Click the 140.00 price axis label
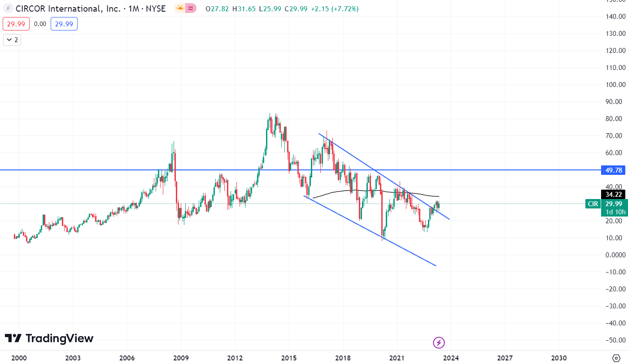The width and height of the screenshot is (628, 364). pos(615,16)
